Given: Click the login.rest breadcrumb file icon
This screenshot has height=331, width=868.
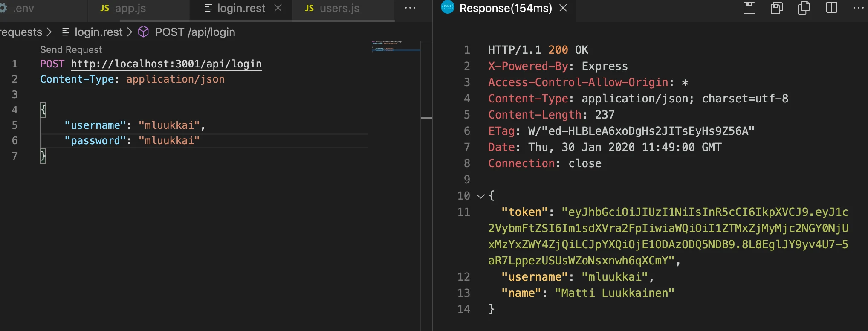Looking at the screenshot, I should coord(66,32).
